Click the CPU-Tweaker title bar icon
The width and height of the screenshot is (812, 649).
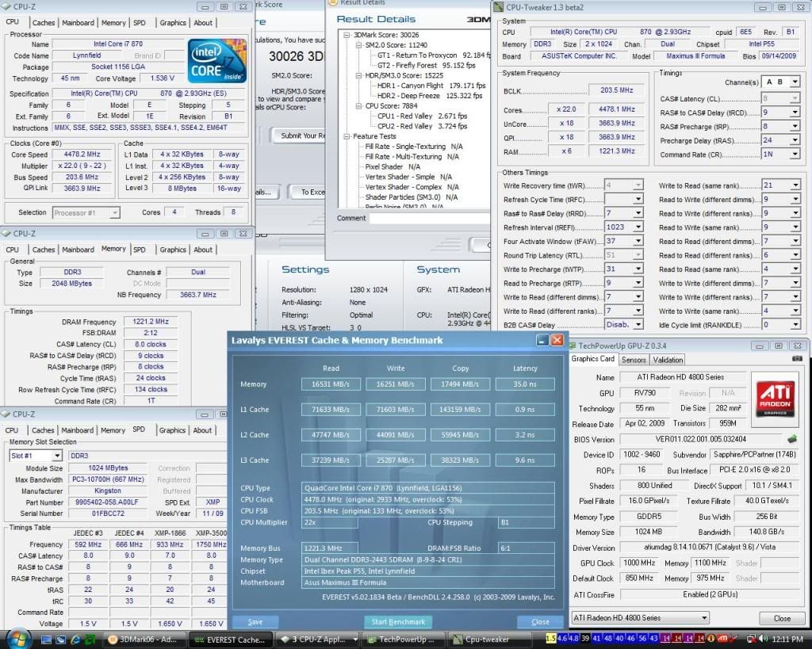click(x=498, y=7)
